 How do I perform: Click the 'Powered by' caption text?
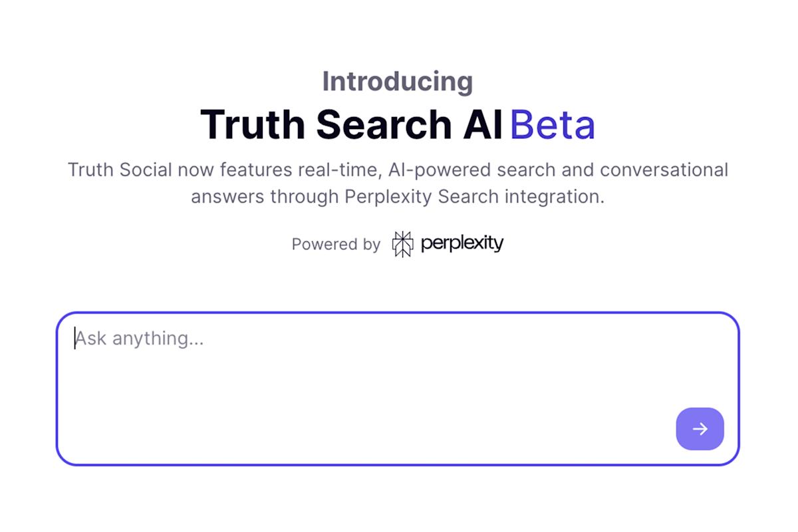click(x=336, y=244)
